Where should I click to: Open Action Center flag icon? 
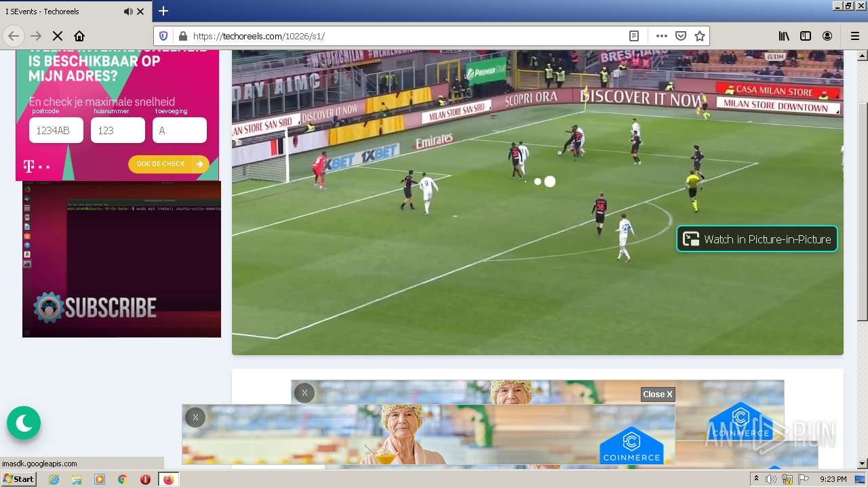(x=804, y=479)
